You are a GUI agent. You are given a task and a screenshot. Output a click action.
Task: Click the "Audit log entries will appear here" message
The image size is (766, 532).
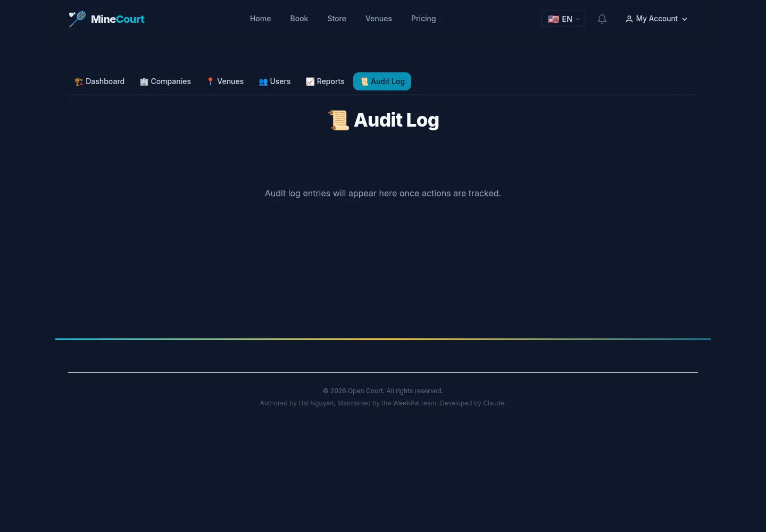click(x=383, y=193)
